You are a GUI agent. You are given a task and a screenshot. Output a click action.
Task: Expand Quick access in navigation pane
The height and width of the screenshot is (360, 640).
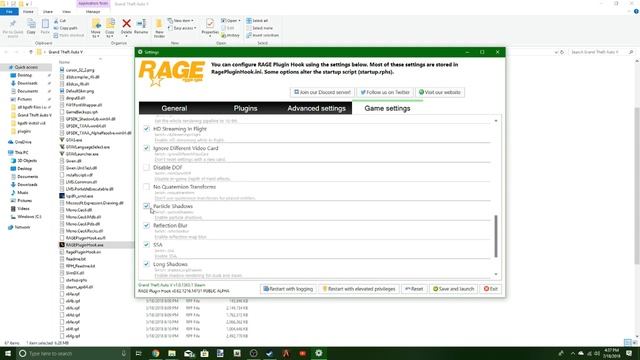[x=26, y=67]
